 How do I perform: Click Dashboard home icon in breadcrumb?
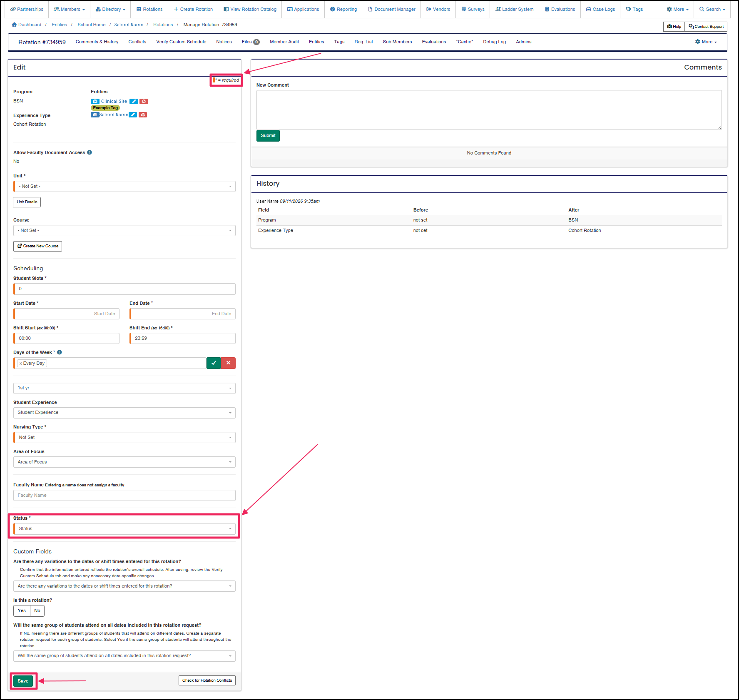[15, 25]
